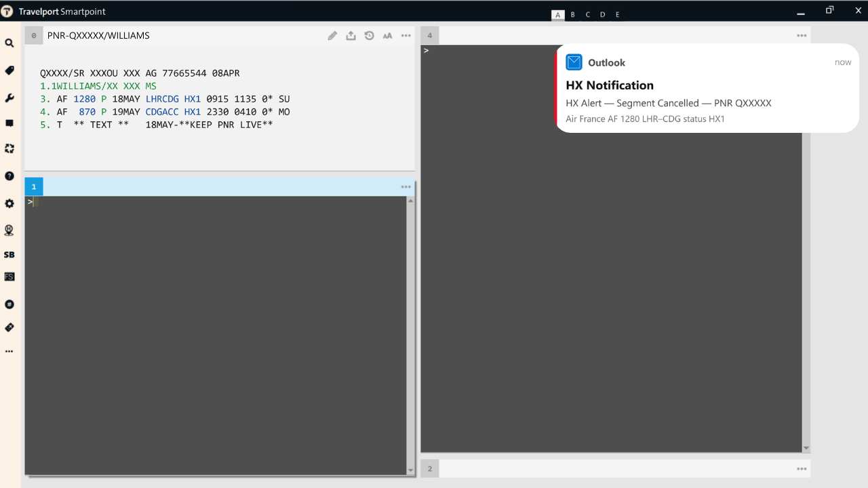Open the PNR history clock icon
The width and height of the screenshot is (868, 488).
pyautogui.click(x=369, y=36)
